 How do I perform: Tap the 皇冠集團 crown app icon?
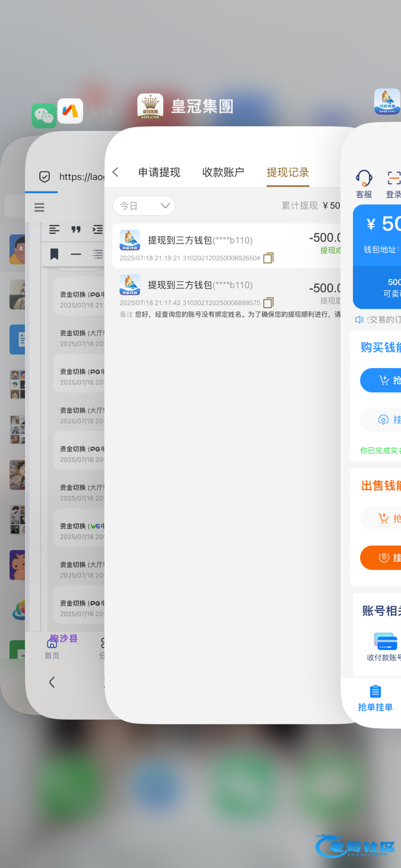point(150,106)
